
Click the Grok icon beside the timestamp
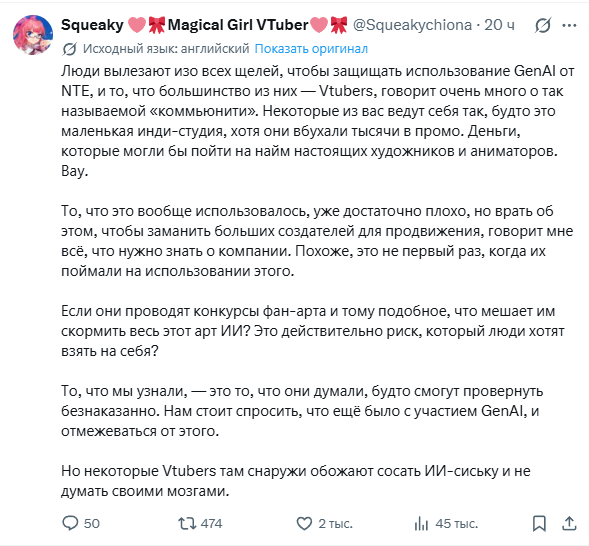tap(543, 25)
